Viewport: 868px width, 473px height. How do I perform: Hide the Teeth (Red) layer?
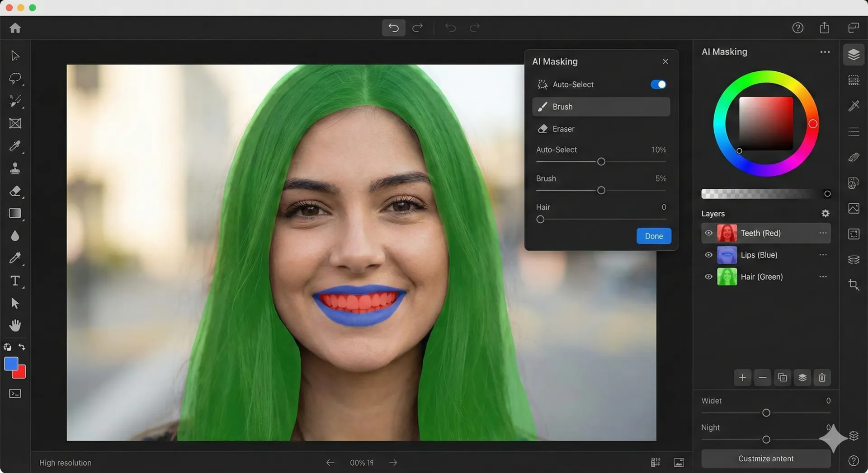(x=708, y=233)
